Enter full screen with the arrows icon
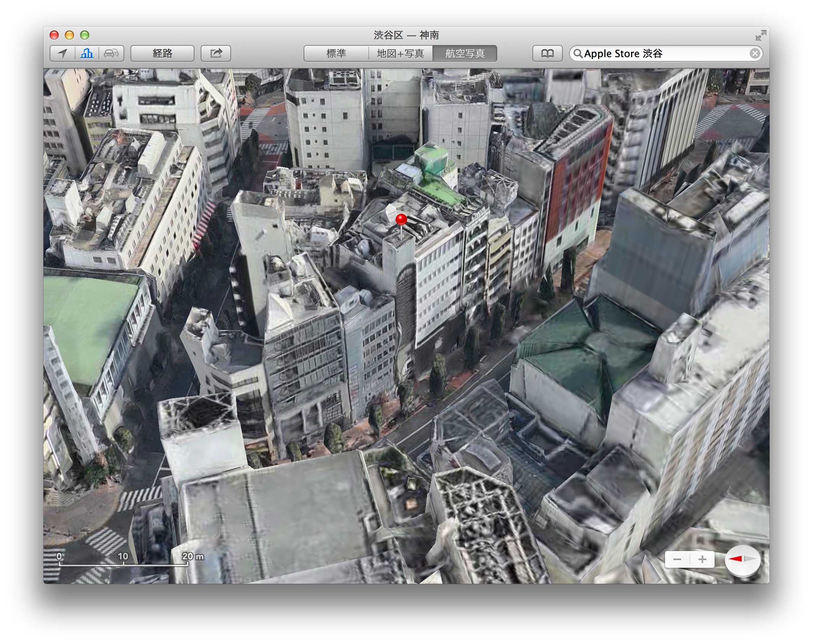Screen dimensions: 813x644 (x=760, y=35)
